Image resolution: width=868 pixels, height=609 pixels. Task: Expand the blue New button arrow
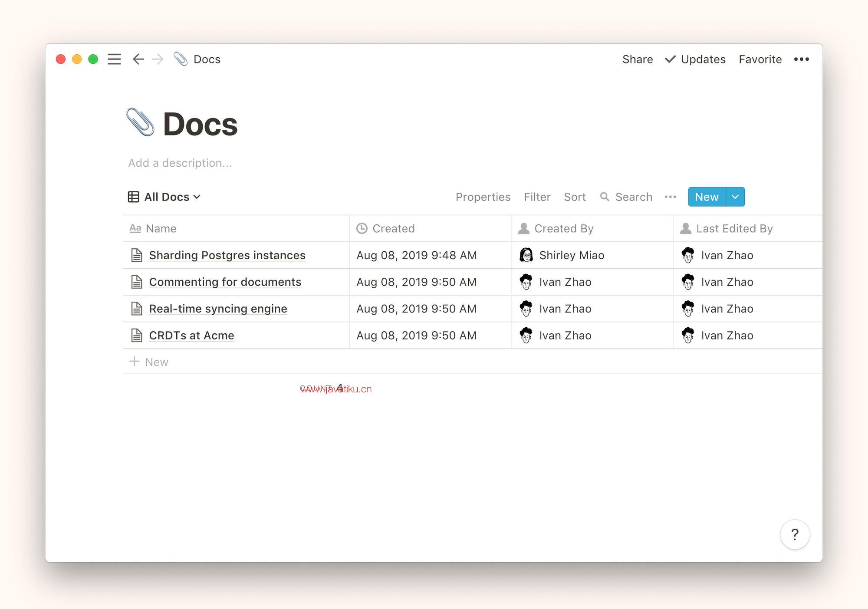tap(735, 197)
